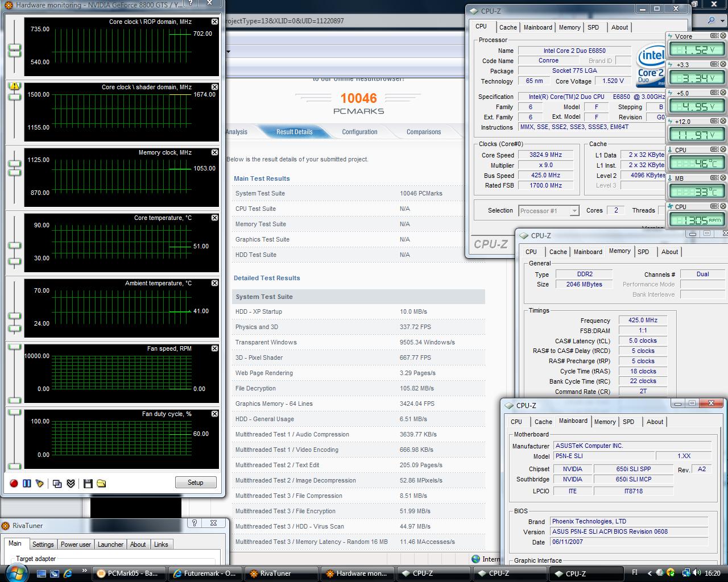Click the Core Speed 3824.9 MHz value
Viewport: 728px width, 582px height.
545,155
